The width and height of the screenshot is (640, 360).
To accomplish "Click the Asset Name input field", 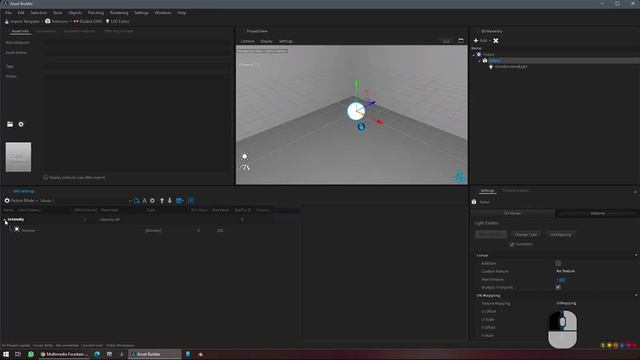I will (x=138, y=53).
